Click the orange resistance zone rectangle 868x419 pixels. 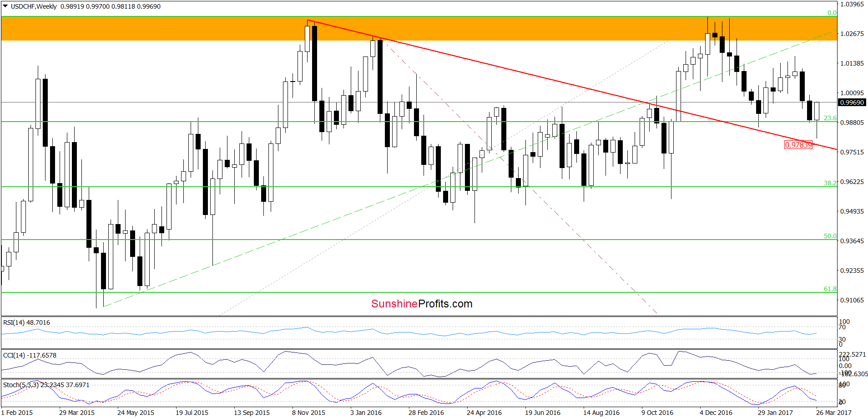click(419, 29)
